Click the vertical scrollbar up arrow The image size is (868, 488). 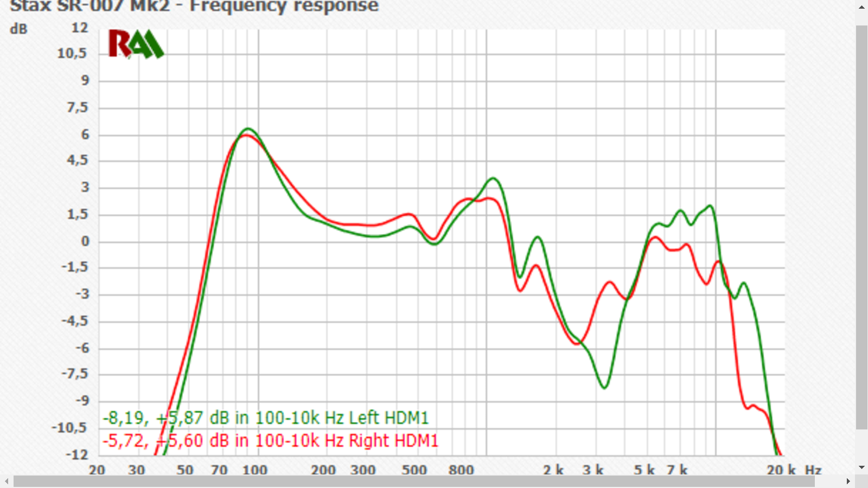tap(861, 7)
